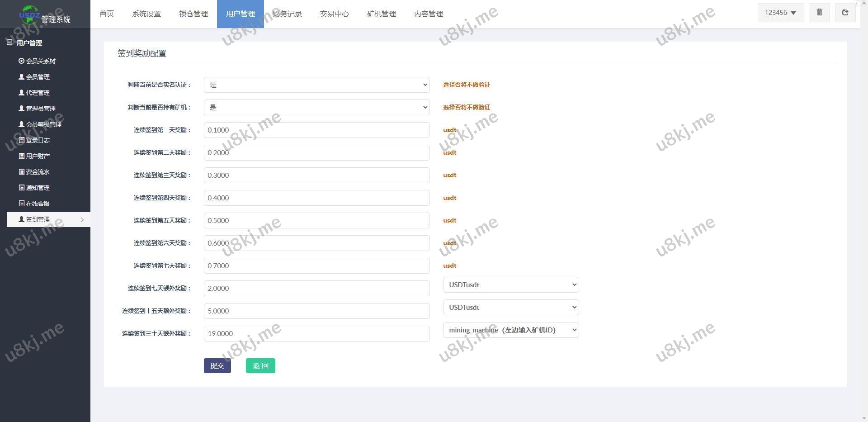Open the mining_machine reward type dropdown
The width and height of the screenshot is (868, 422).
[x=511, y=330]
